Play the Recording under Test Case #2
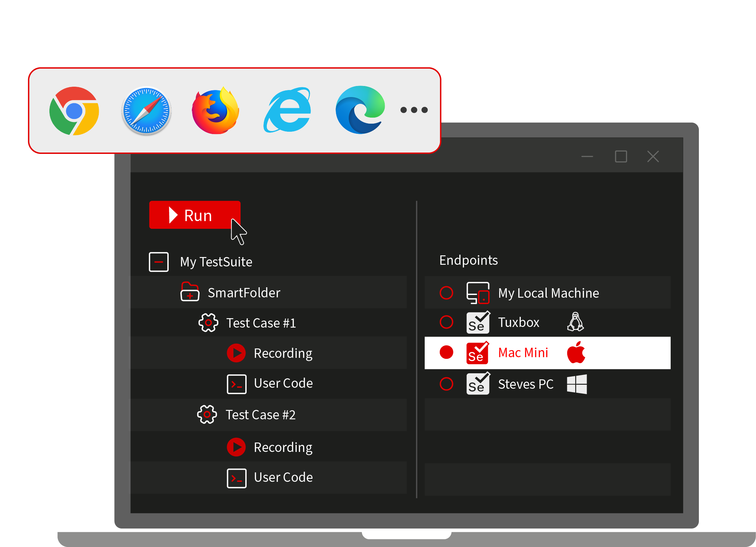The width and height of the screenshot is (756, 547). [x=236, y=447]
